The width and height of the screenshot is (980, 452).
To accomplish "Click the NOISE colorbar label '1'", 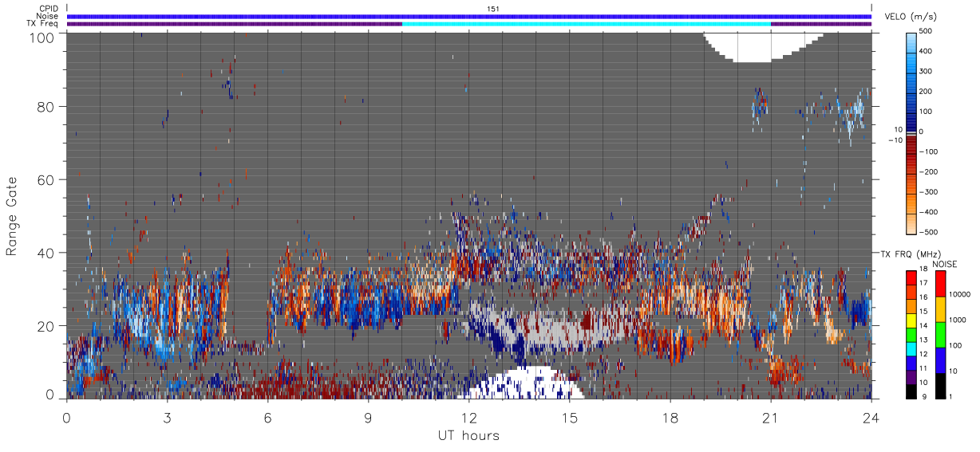I will click(x=950, y=397).
